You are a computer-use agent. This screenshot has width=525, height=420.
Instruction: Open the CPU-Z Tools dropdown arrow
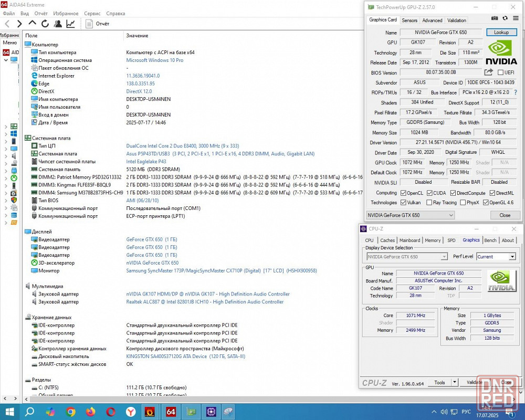(x=455, y=382)
